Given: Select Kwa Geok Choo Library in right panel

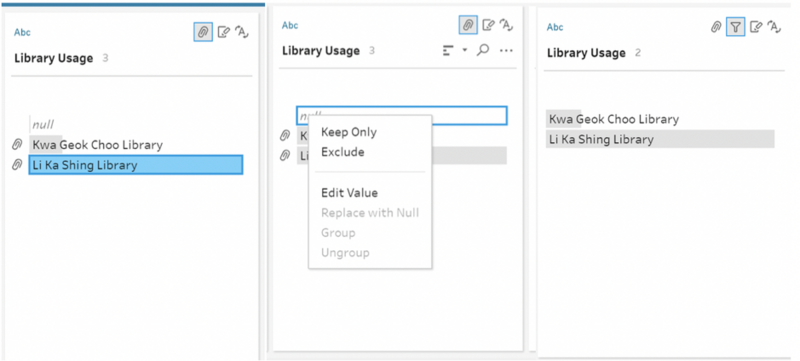Looking at the screenshot, I should 614,119.
